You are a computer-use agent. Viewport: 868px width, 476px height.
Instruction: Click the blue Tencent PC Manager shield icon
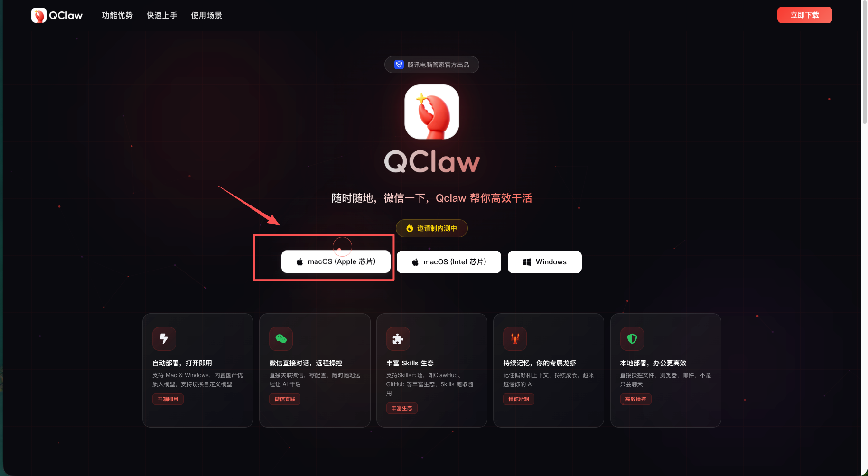[x=399, y=65]
